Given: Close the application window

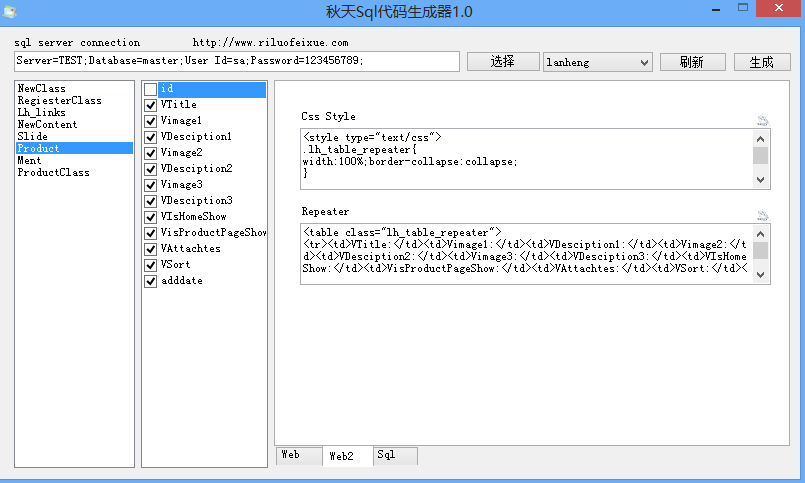Looking at the screenshot, I should click(779, 8).
